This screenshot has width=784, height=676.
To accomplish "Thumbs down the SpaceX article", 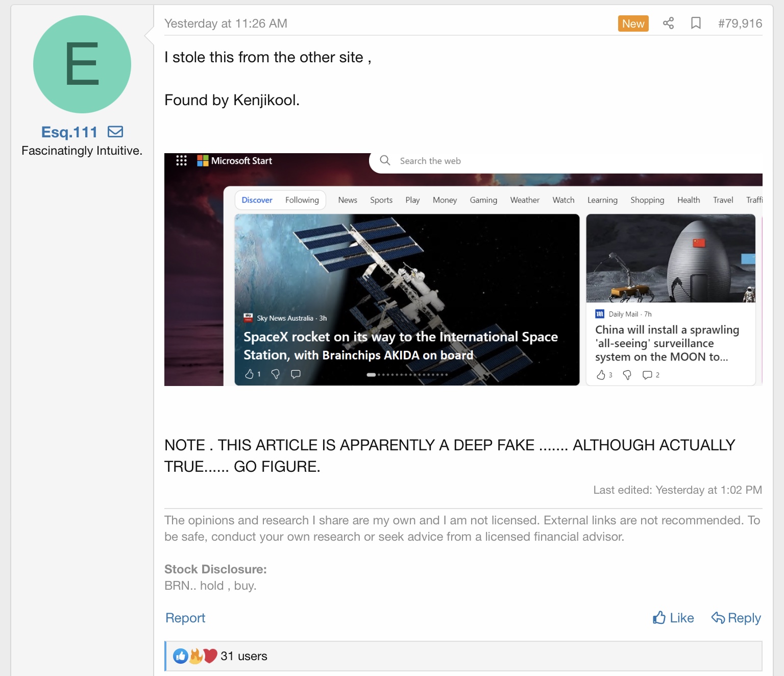I will (276, 374).
